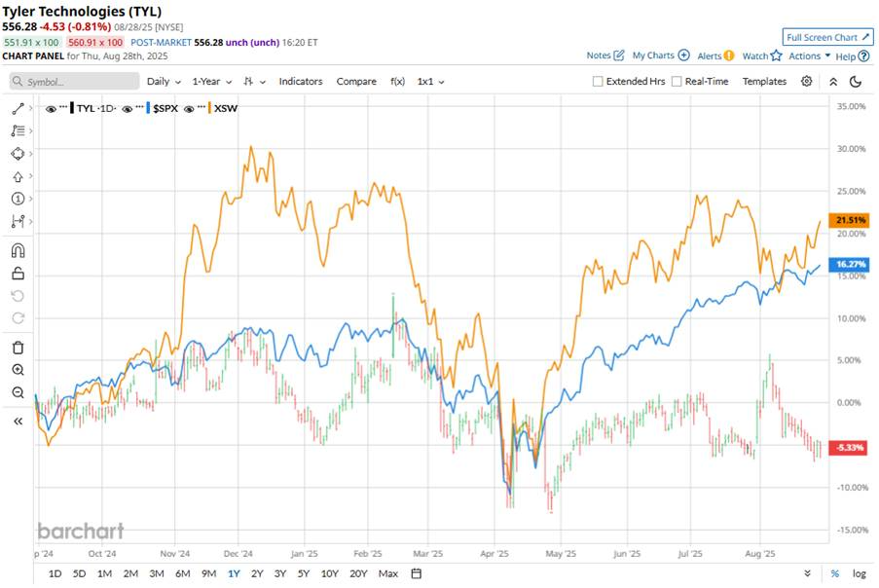Select the 5Y time range

pyautogui.click(x=304, y=573)
